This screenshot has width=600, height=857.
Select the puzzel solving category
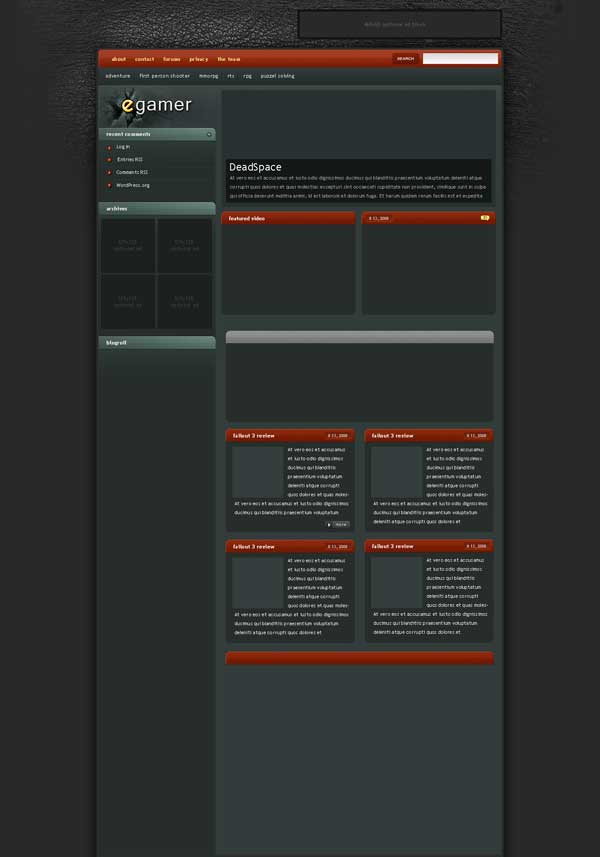[x=277, y=76]
